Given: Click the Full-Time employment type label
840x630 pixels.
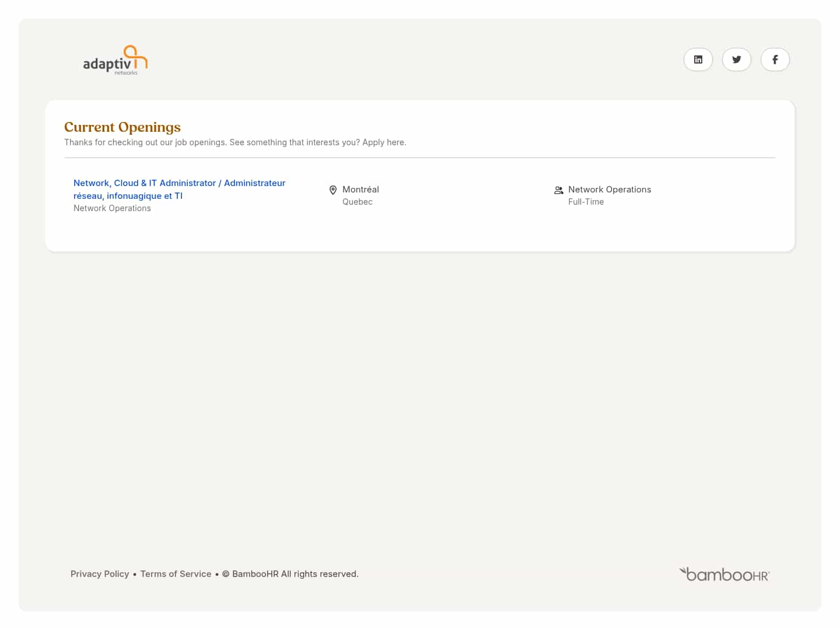Looking at the screenshot, I should click(x=586, y=201).
